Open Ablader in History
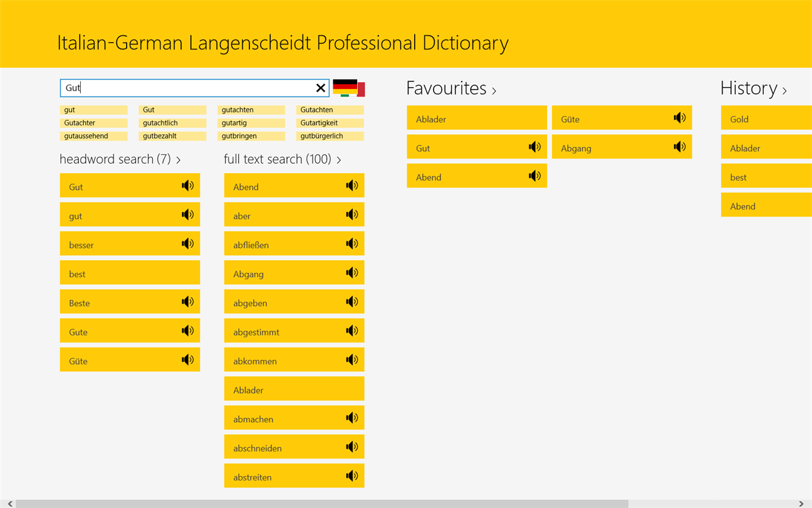 click(x=766, y=147)
